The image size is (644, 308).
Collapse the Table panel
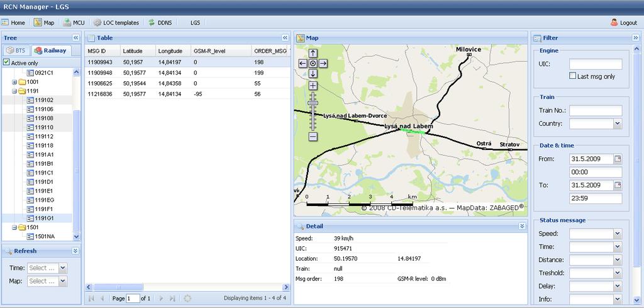[286, 38]
